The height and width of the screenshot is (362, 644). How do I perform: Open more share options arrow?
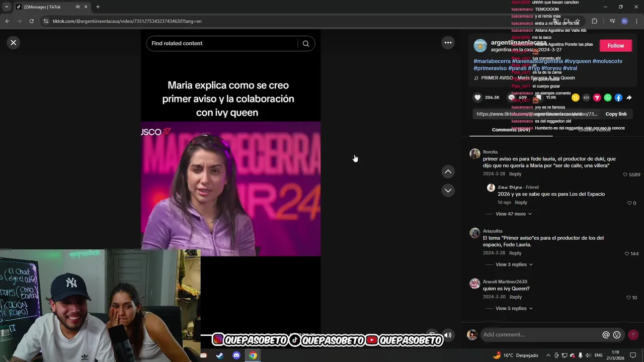[629, 98]
